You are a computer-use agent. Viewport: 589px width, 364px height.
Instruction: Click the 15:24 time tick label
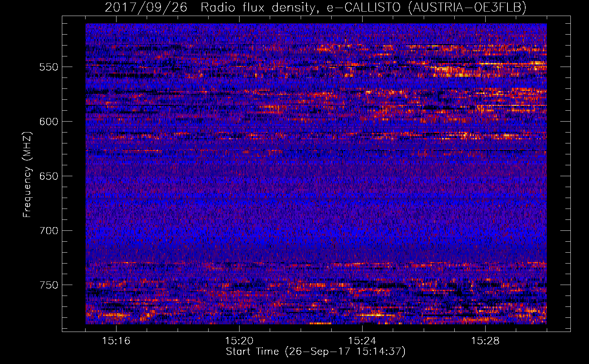pos(362,341)
